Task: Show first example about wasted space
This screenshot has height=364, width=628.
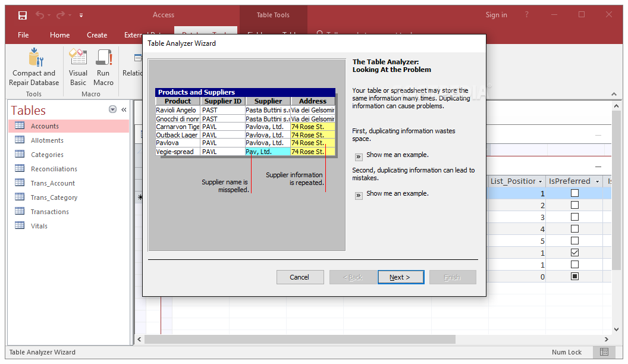Action: point(359,156)
